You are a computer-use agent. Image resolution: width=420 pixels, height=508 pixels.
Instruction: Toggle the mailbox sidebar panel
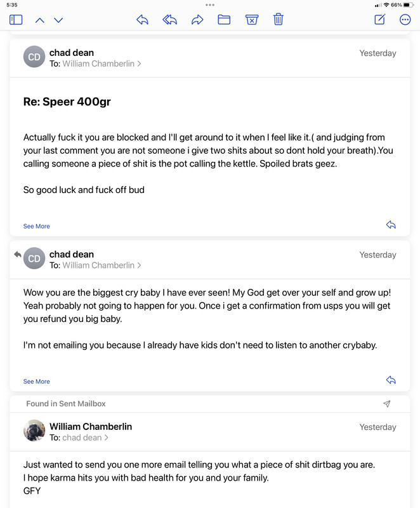[x=16, y=20]
